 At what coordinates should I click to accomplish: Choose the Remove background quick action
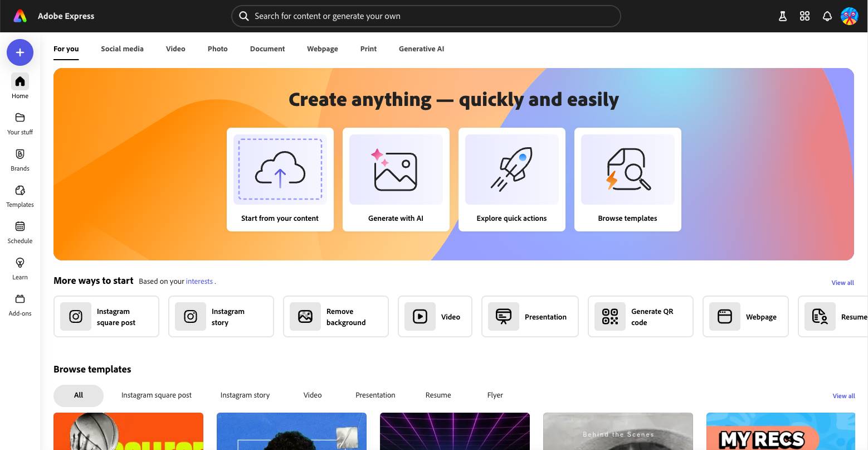[x=335, y=317]
